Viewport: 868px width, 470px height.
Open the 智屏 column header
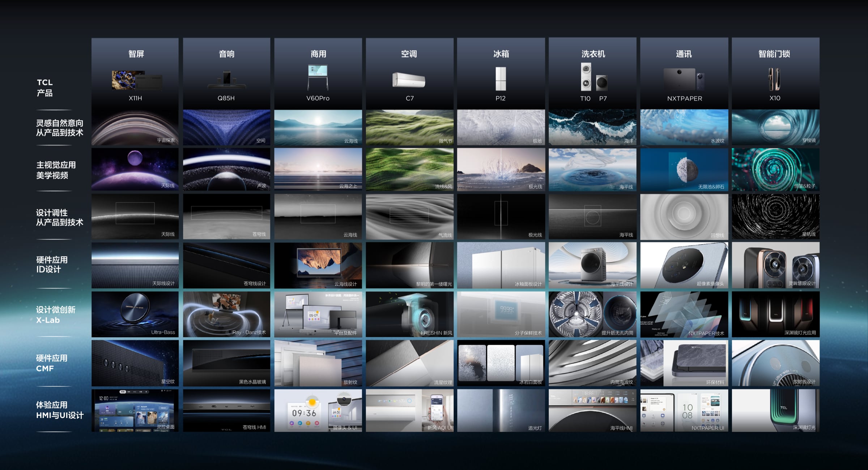pos(136,54)
